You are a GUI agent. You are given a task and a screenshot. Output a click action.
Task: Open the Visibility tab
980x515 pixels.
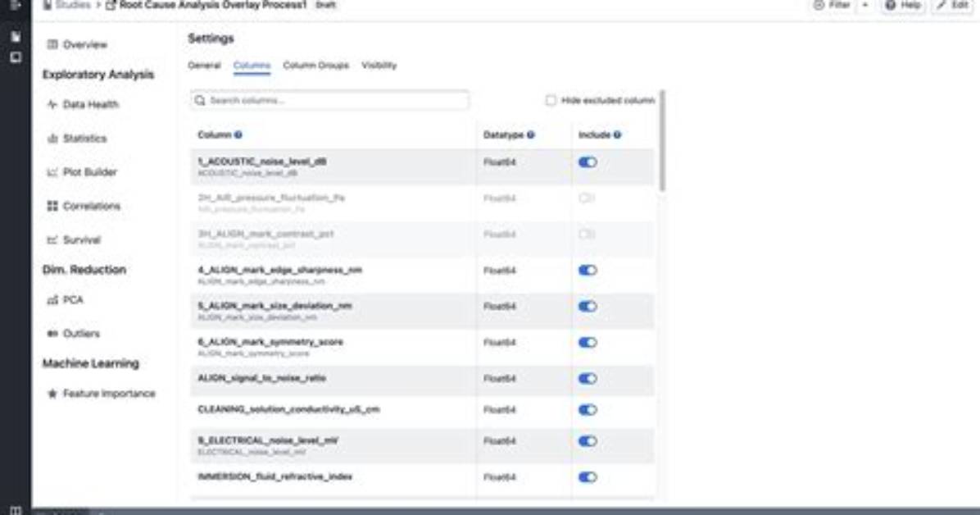pyautogui.click(x=379, y=65)
